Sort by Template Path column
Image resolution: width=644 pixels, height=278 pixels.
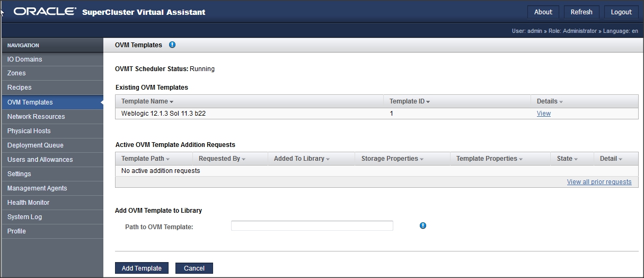click(167, 159)
